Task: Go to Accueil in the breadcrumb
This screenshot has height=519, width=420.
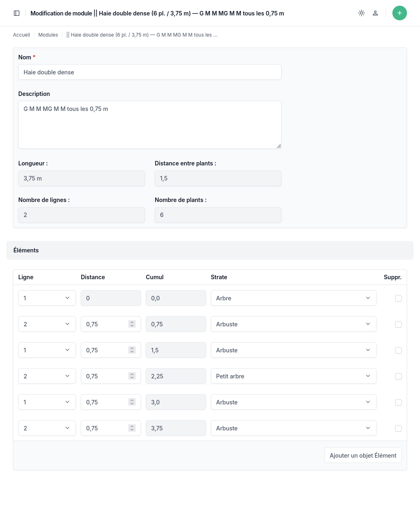Action: 22,35
